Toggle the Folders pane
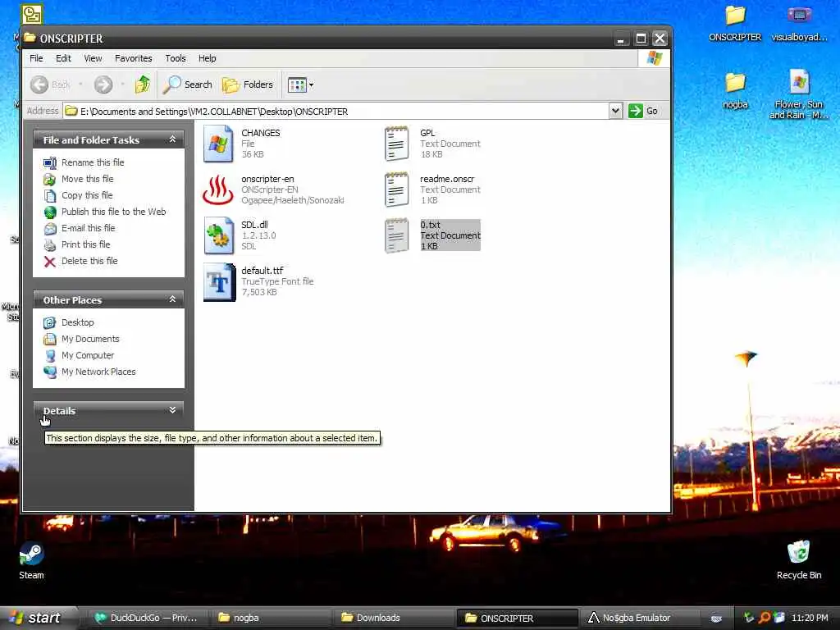Image resolution: width=840 pixels, height=630 pixels. (x=248, y=84)
